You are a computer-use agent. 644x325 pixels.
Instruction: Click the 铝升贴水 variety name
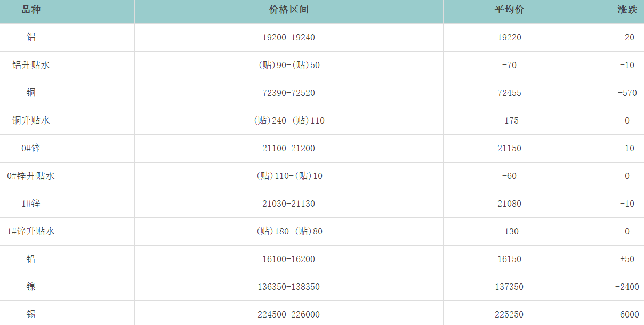click(x=31, y=65)
